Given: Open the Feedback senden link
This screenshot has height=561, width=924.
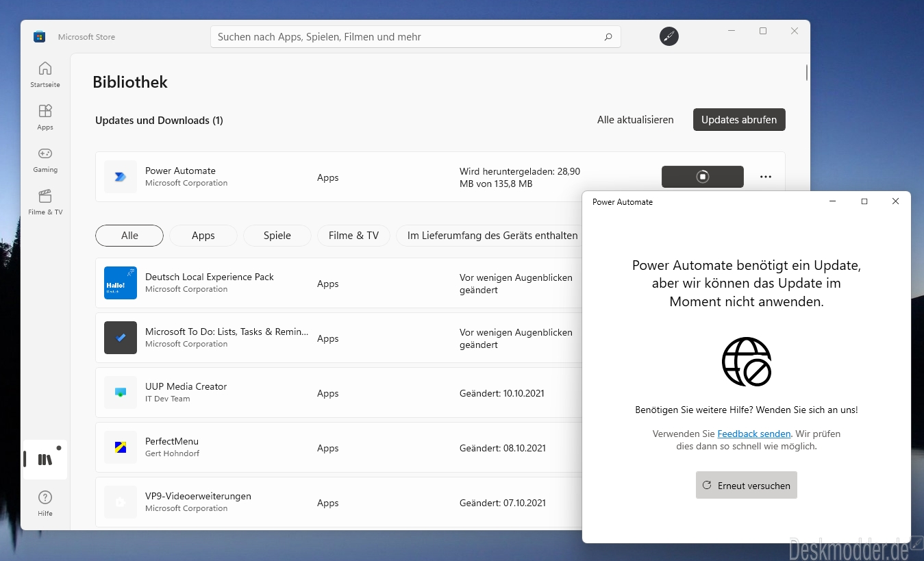Looking at the screenshot, I should click(x=754, y=434).
